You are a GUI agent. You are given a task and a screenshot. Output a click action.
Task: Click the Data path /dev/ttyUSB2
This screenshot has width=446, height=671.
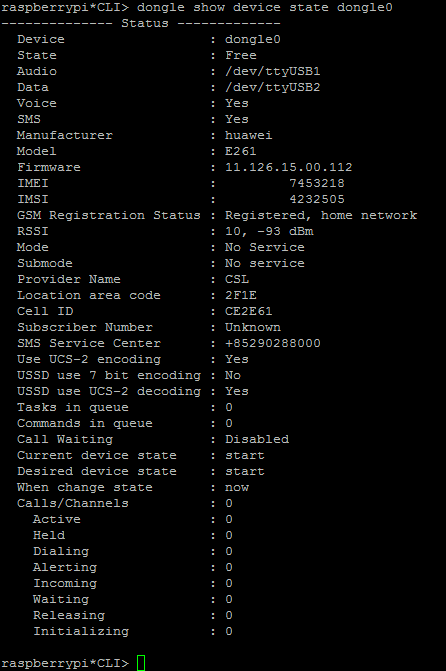coord(273,87)
